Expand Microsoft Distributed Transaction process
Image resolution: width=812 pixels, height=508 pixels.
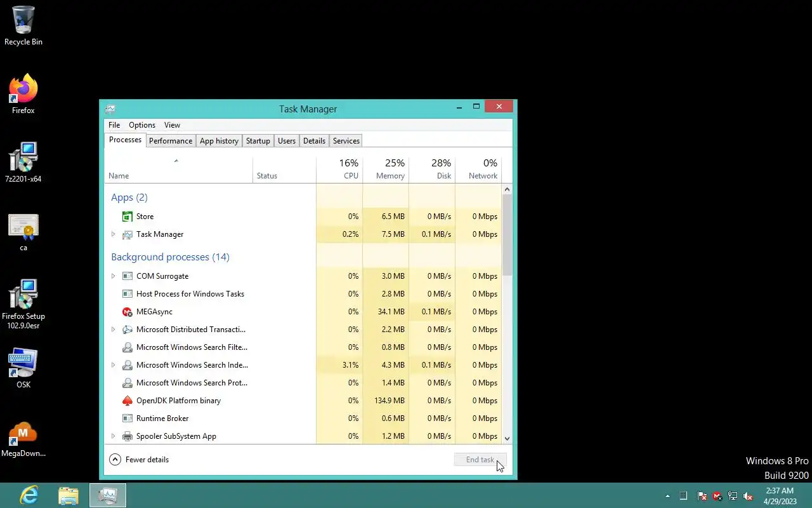(114, 330)
